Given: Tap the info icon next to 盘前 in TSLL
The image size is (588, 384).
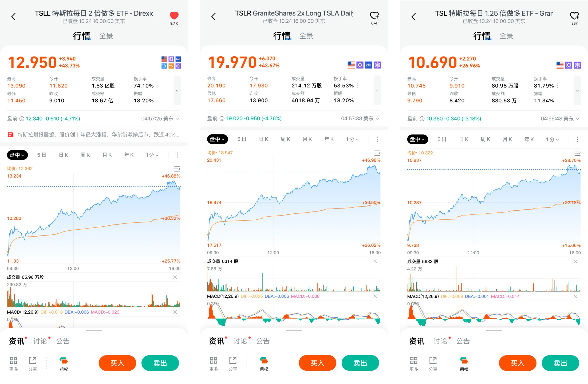Looking at the screenshot, I should pyautogui.click(x=22, y=119).
